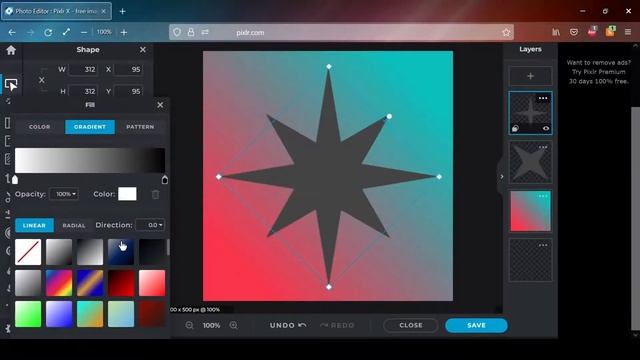The image size is (640, 360).
Task: Open options menu of the empty bottom layer
Action: tap(543, 245)
